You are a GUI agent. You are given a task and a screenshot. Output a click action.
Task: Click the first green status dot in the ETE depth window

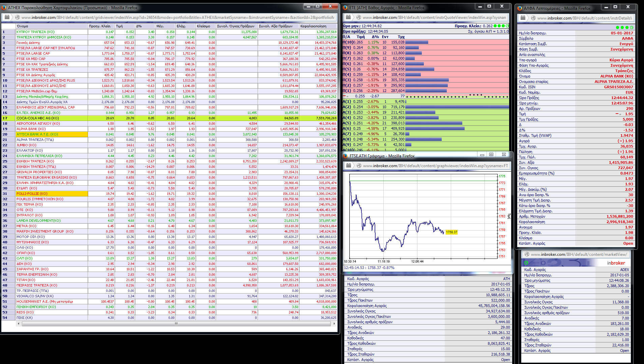[495, 26]
